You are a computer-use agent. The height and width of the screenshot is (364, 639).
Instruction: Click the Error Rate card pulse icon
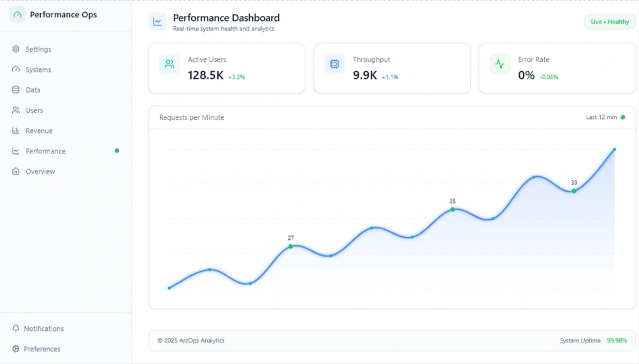click(x=499, y=64)
